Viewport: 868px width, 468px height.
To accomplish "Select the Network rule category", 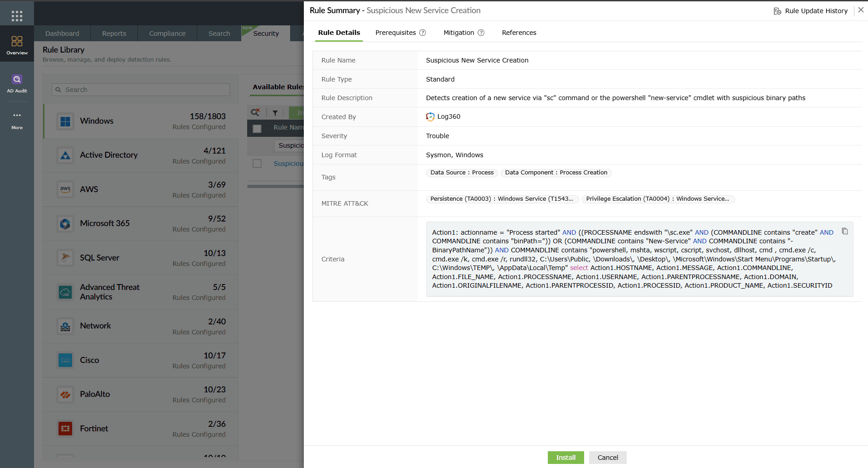I will (141, 326).
